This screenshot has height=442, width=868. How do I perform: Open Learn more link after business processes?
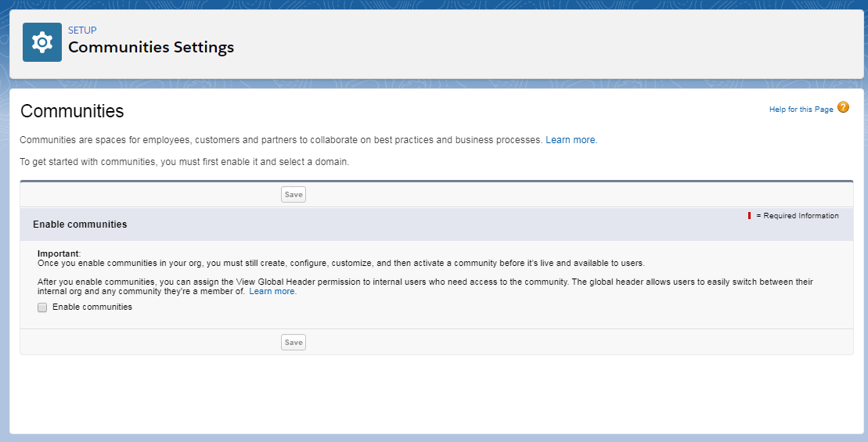coord(571,140)
